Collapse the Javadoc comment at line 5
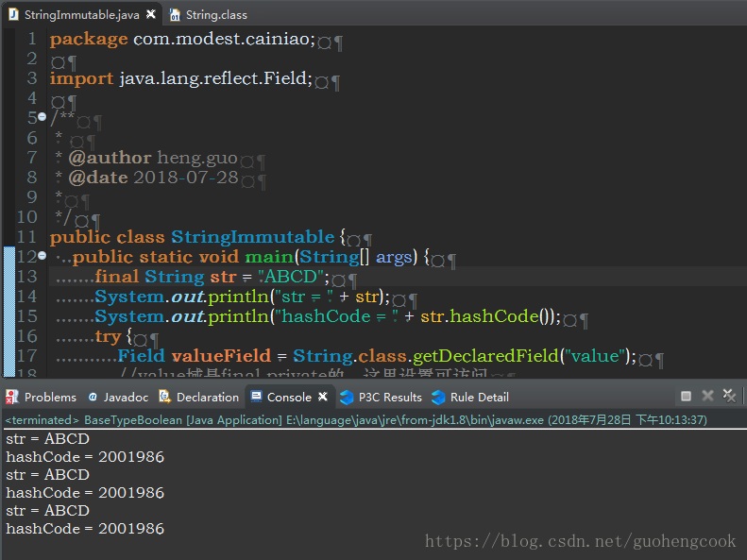Image resolution: width=747 pixels, height=560 pixels. pyautogui.click(x=42, y=117)
